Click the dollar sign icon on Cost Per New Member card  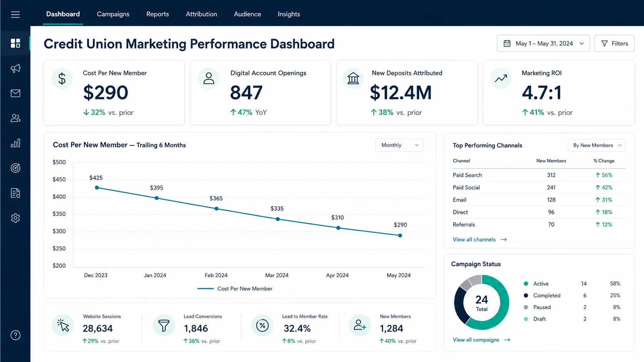[62, 78]
